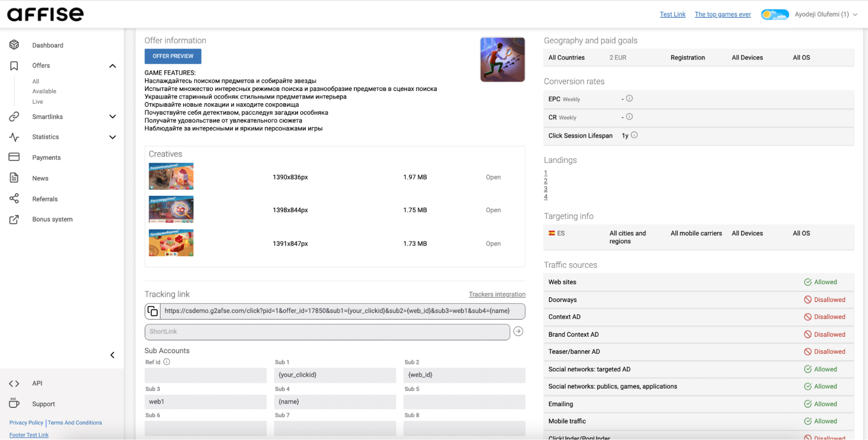Click the Sub 3 input field
The width and height of the screenshot is (868, 440).
coord(205,402)
